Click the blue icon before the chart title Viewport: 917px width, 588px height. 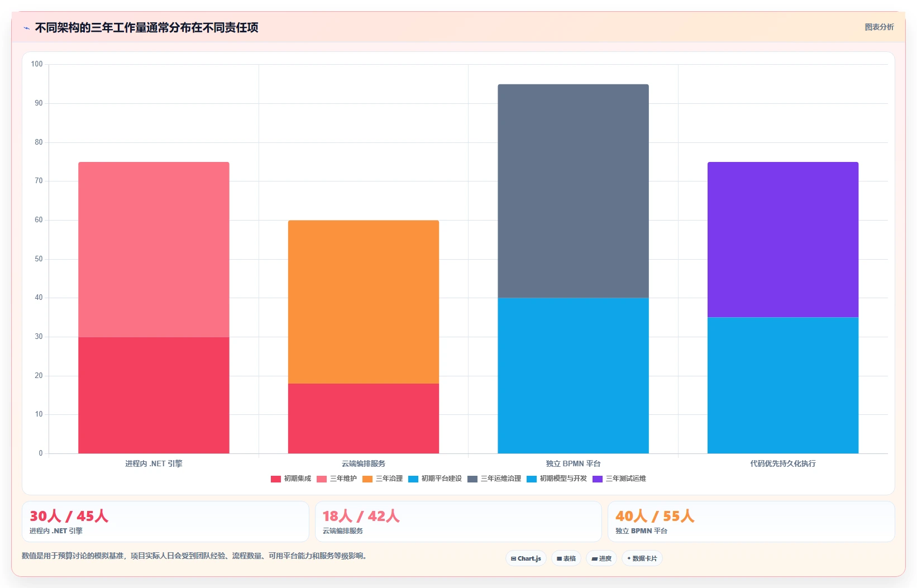26,28
